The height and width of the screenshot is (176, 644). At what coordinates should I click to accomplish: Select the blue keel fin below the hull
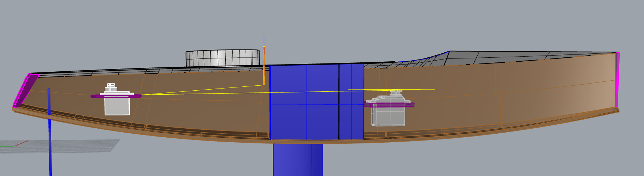pyautogui.click(x=297, y=160)
